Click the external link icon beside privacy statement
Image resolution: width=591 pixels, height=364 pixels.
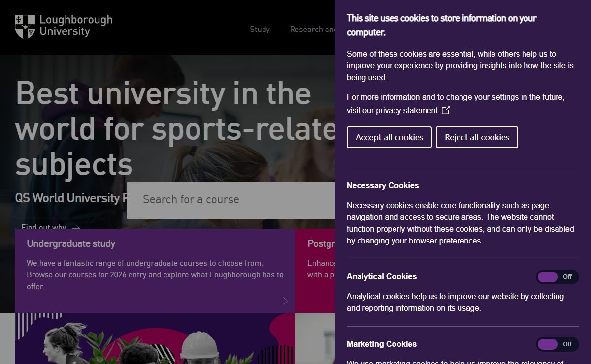(x=446, y=110)
